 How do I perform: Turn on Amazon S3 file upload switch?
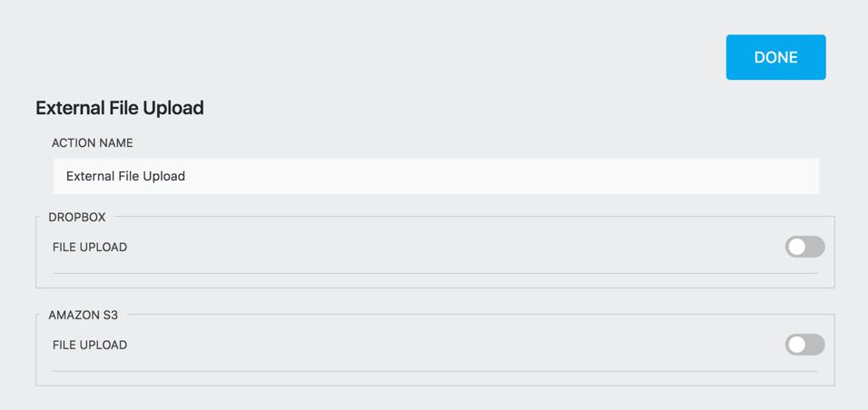[x=804, y=345]
